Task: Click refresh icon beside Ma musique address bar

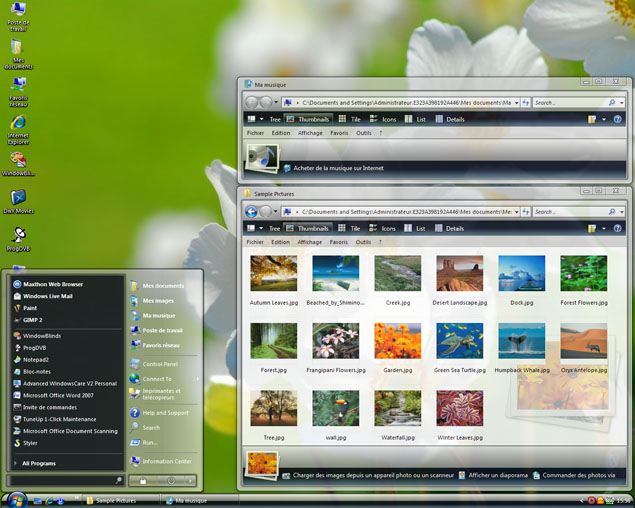Action: click(526, 102)
